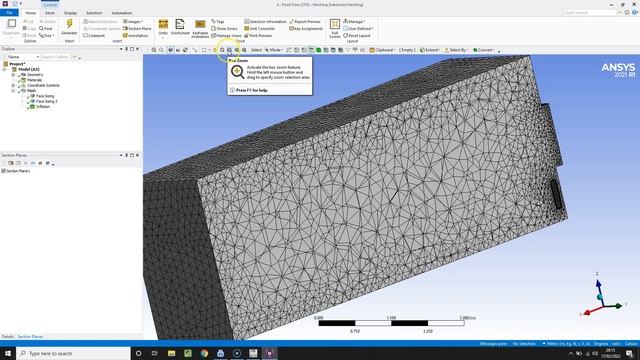Screen dimensions: 640x360
Task: Click the Generate mesh lightning icon
Action: click(x=69, y=24)
